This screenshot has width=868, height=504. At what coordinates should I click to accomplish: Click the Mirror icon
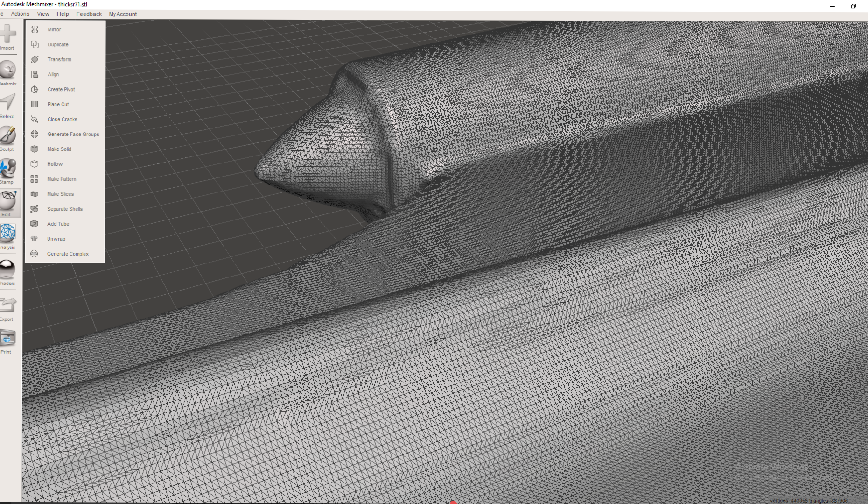tap(35, 29)
